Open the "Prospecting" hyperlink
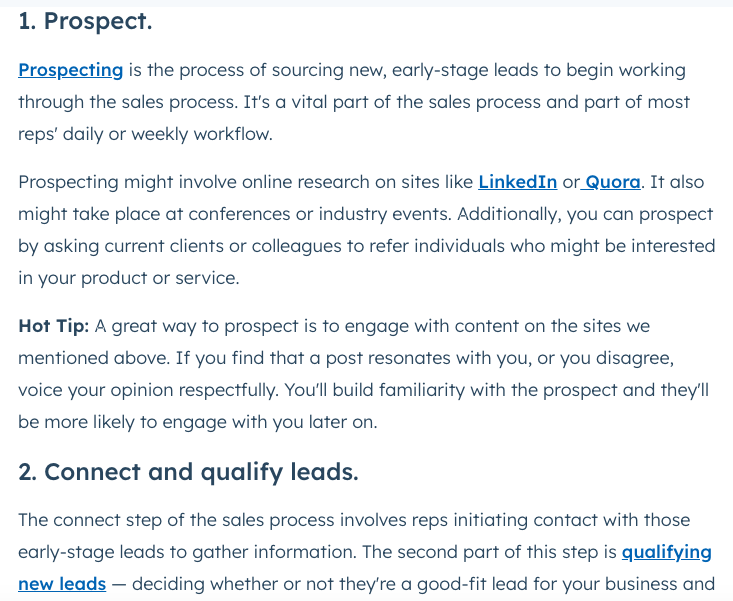 (x=70, y=70)
